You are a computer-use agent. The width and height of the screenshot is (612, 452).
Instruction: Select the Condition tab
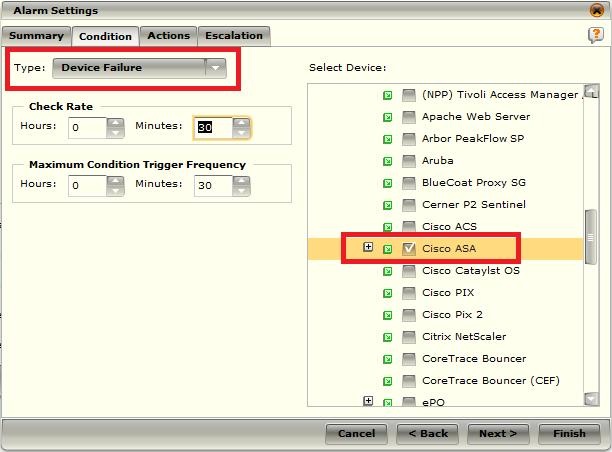pyautogui.click(x=105, y=36)
